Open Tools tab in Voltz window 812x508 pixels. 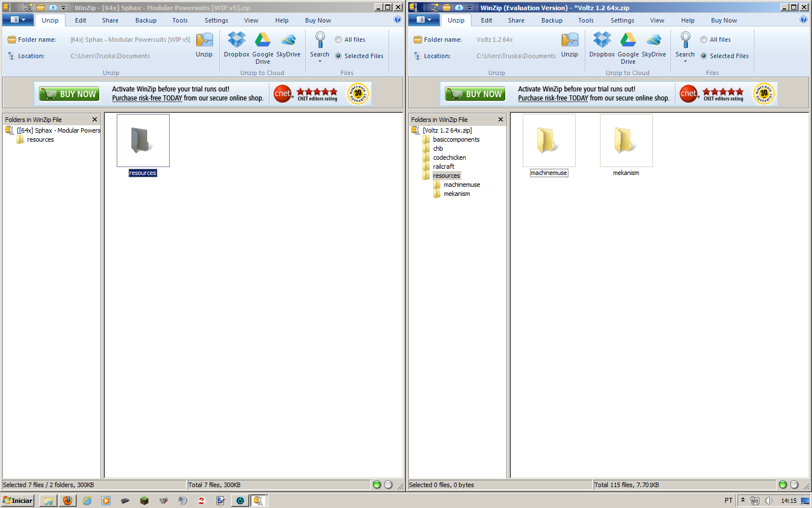click(586, 20)
